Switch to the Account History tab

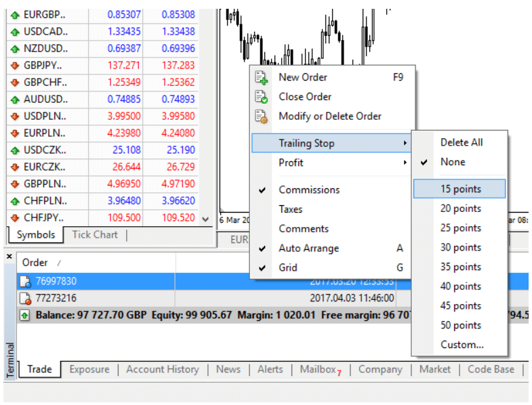click(x=163, y=370)
